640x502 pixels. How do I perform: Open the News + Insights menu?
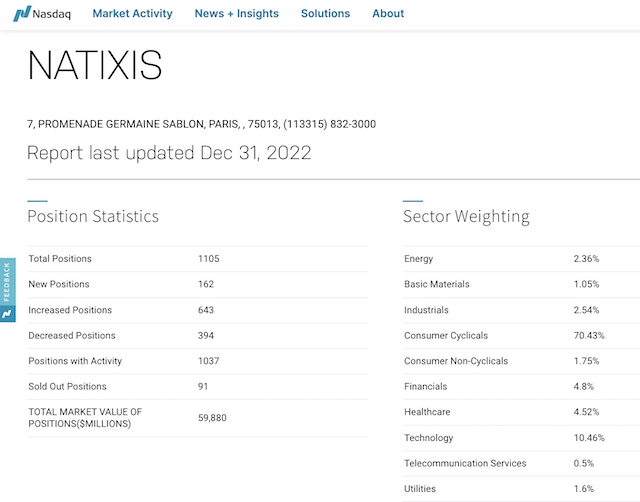tap(236, 14)
